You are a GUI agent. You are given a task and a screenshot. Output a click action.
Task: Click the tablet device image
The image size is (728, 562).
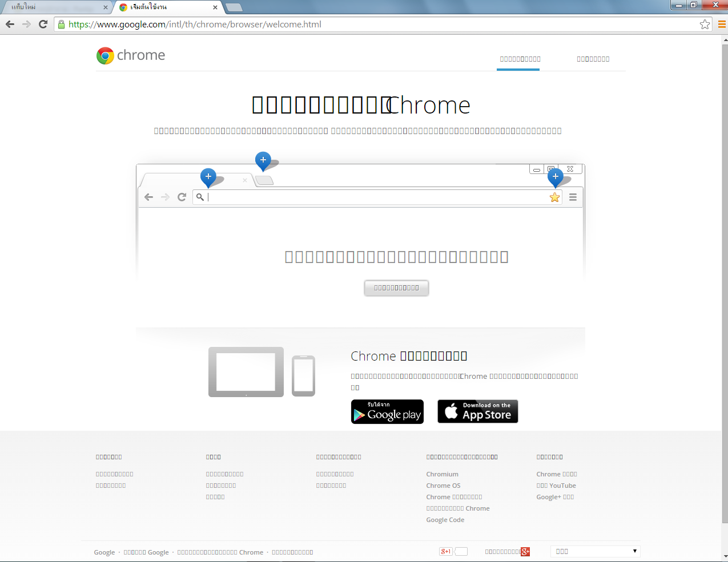click(246, 372)
